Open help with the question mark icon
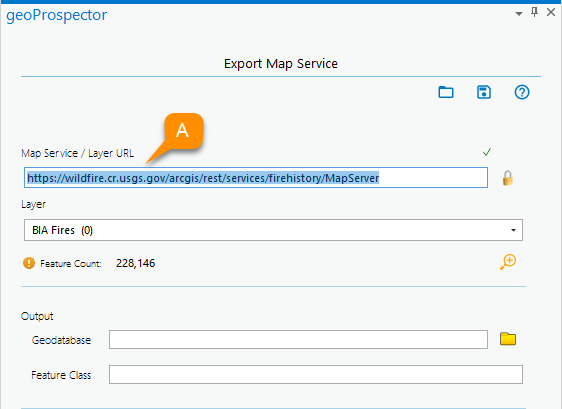The image size is (562, 409). click(522, 92)
